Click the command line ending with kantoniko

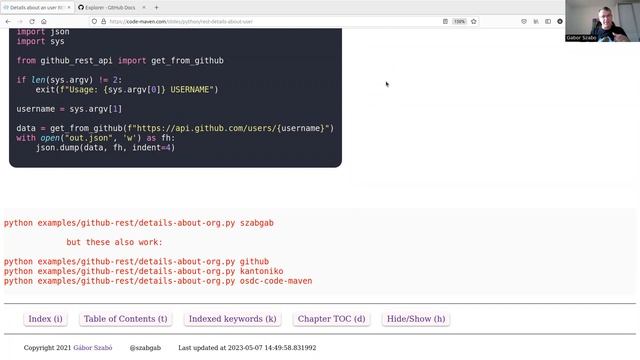coord(144,271)
